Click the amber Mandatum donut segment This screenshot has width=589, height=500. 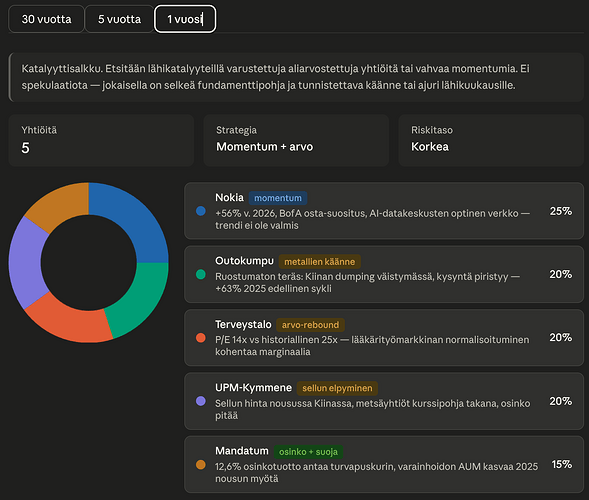60,205
